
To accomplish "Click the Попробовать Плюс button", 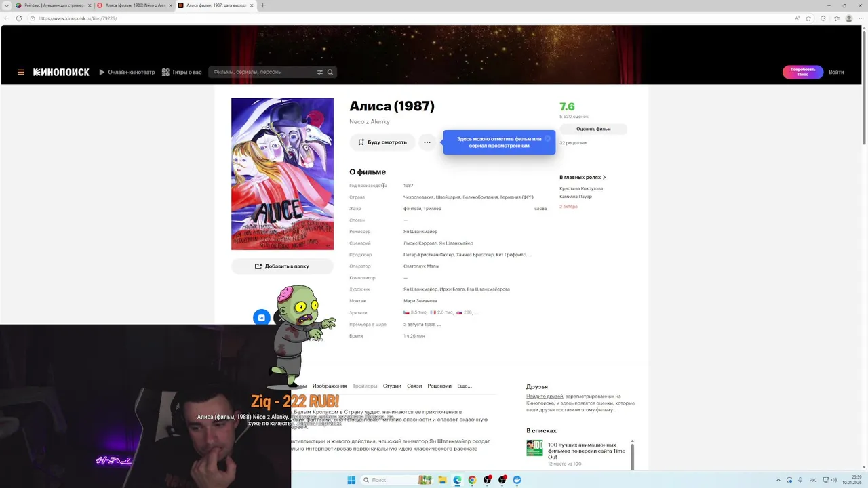I will pos(803,72).
